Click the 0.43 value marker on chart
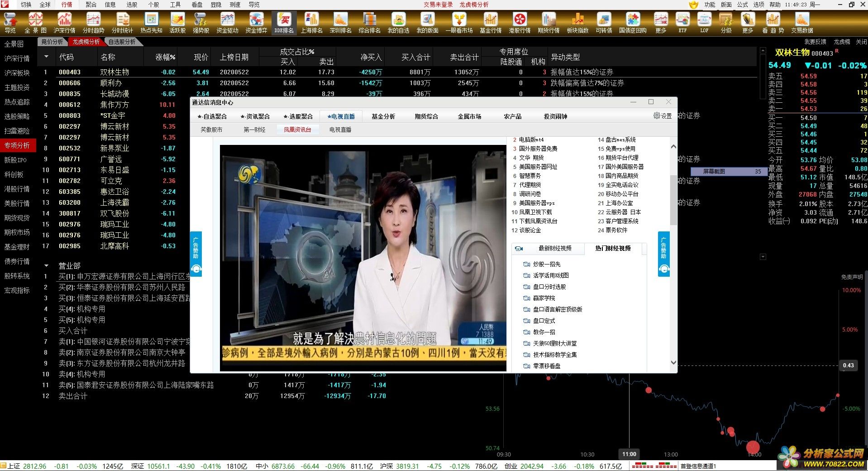Screen dimensions: 868x471 click(x=848, y=365)
